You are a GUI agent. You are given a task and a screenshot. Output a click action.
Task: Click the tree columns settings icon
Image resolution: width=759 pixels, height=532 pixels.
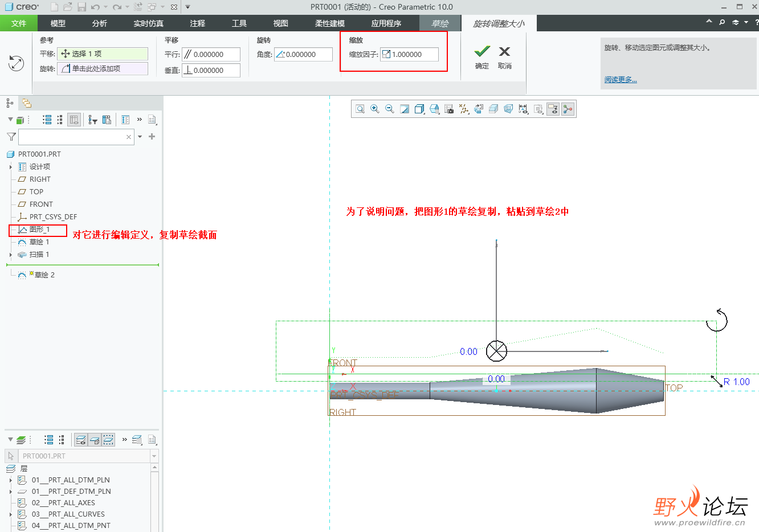click(x=107, y=120)
